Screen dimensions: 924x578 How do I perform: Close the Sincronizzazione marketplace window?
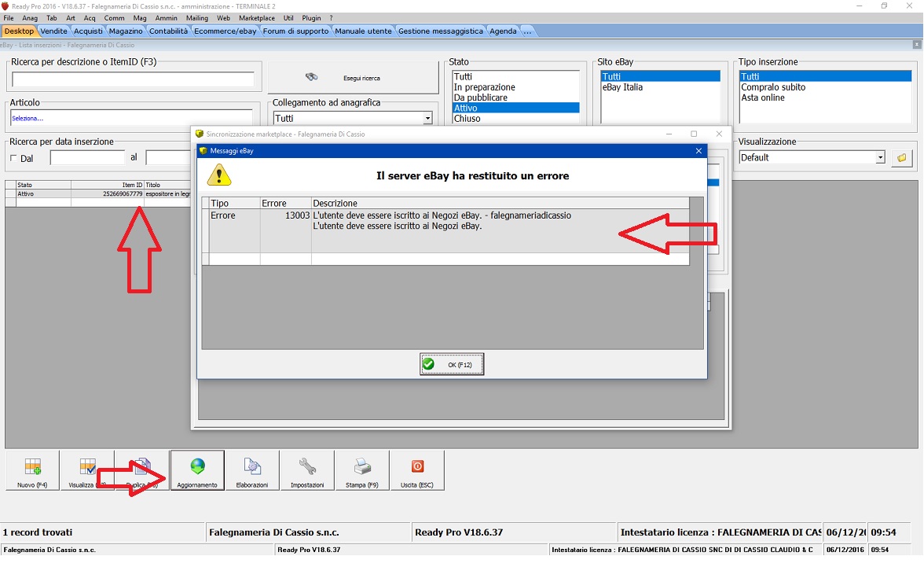(719, 134)
